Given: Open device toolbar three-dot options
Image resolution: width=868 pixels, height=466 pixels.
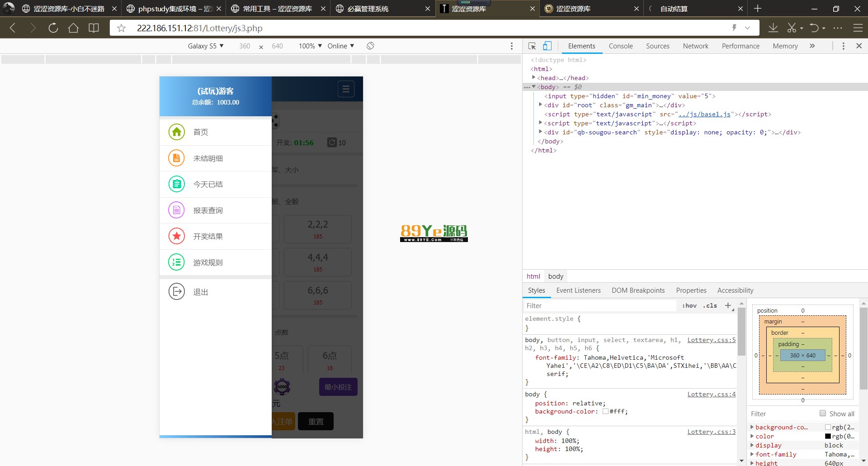Looking at the screenshot, I should pos(512,46).
